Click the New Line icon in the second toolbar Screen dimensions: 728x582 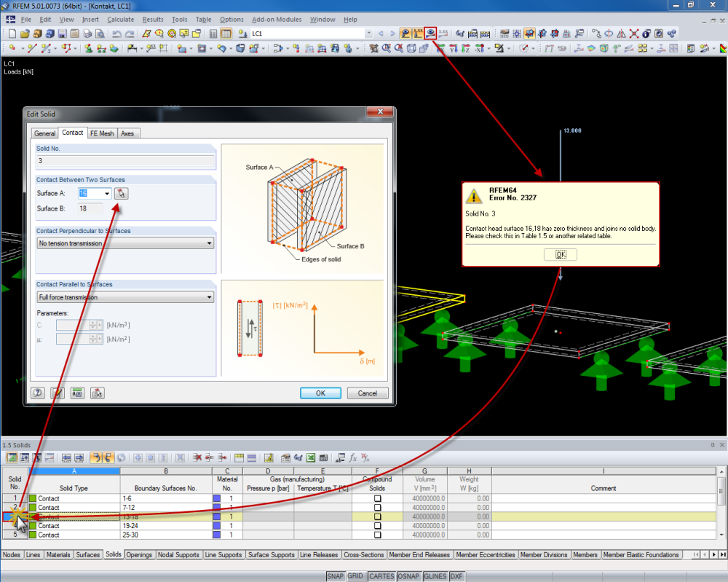click(31, 48)
